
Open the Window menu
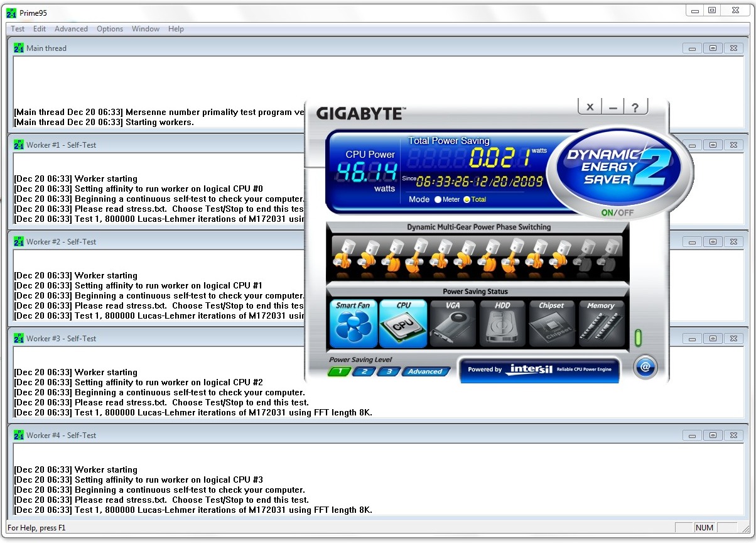click(x=146, y=29)
